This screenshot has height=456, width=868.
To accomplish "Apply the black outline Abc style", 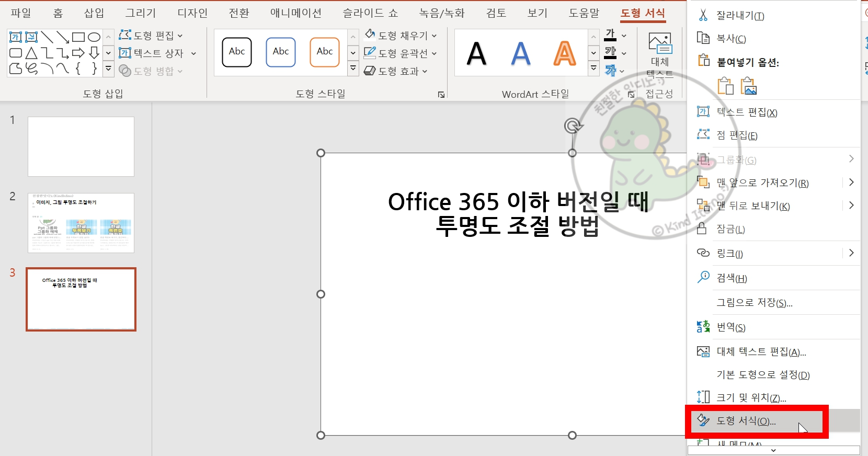I will tap(237, 52).
